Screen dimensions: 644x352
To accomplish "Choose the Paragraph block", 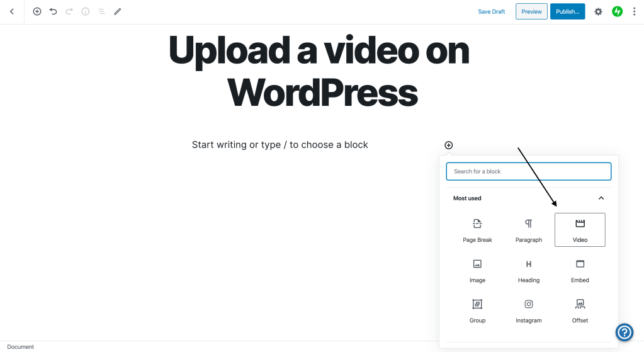I will (x=528, y=230).
